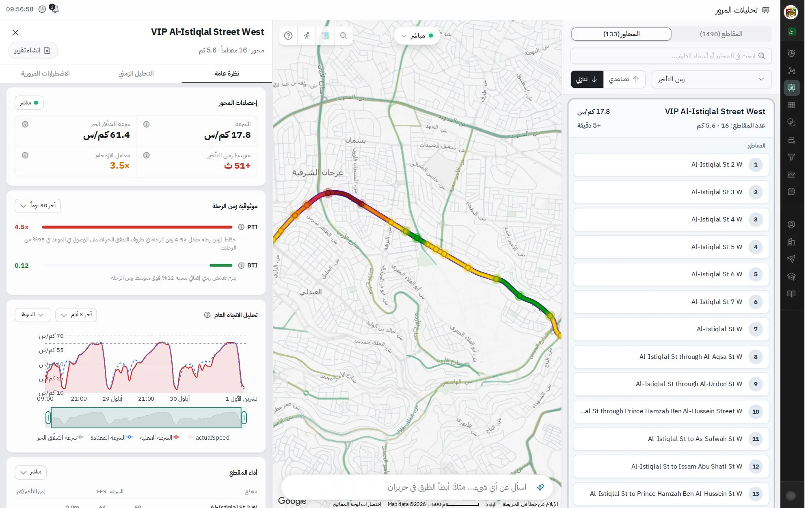812x508 pixels.
Task: Select the المقاطع (1490) tab
Action: tap(721, 34)
